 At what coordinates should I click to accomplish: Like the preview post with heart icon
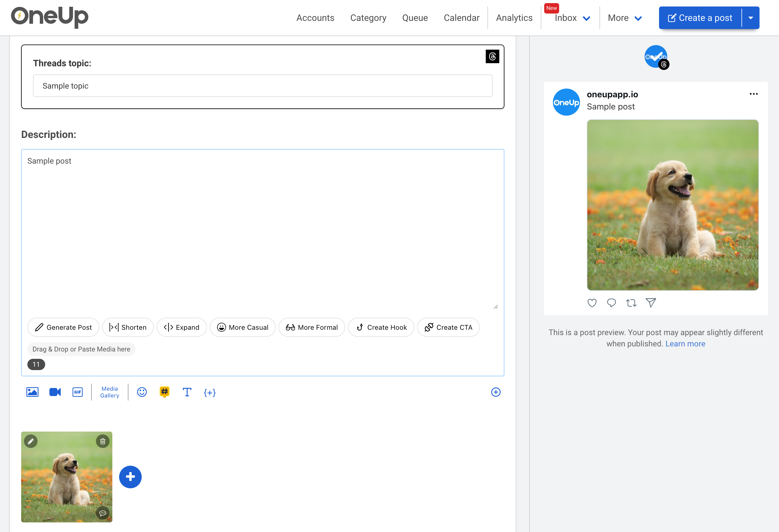pyautogui.click(x=592, y=303)
